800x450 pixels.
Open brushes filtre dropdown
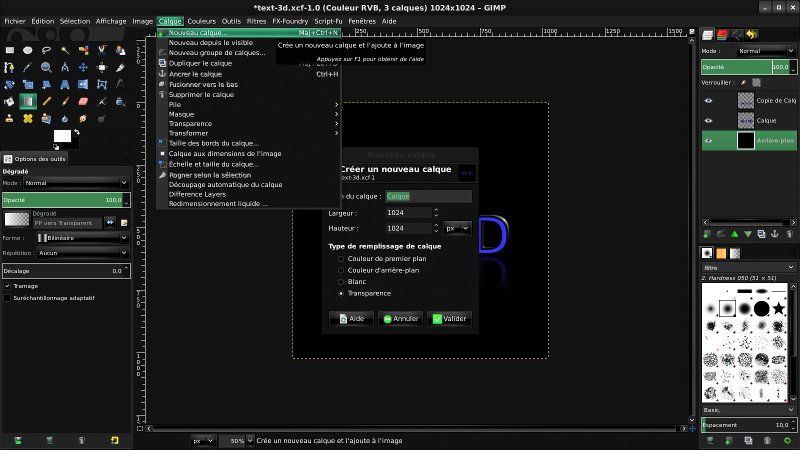click(x=748, y=267)
